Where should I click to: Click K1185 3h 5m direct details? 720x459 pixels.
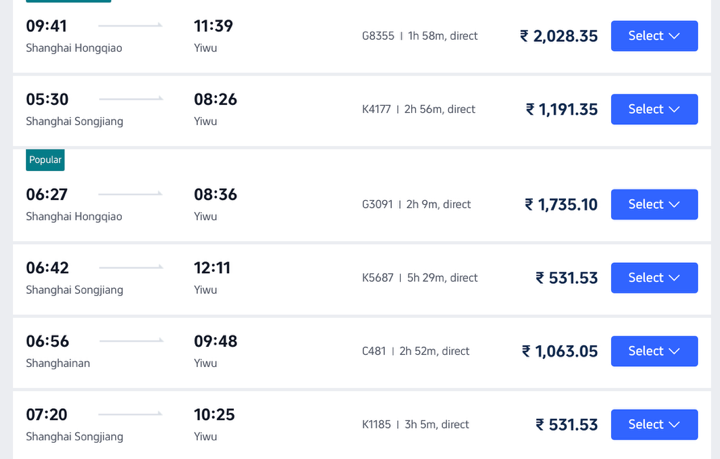tap(415, 425)
